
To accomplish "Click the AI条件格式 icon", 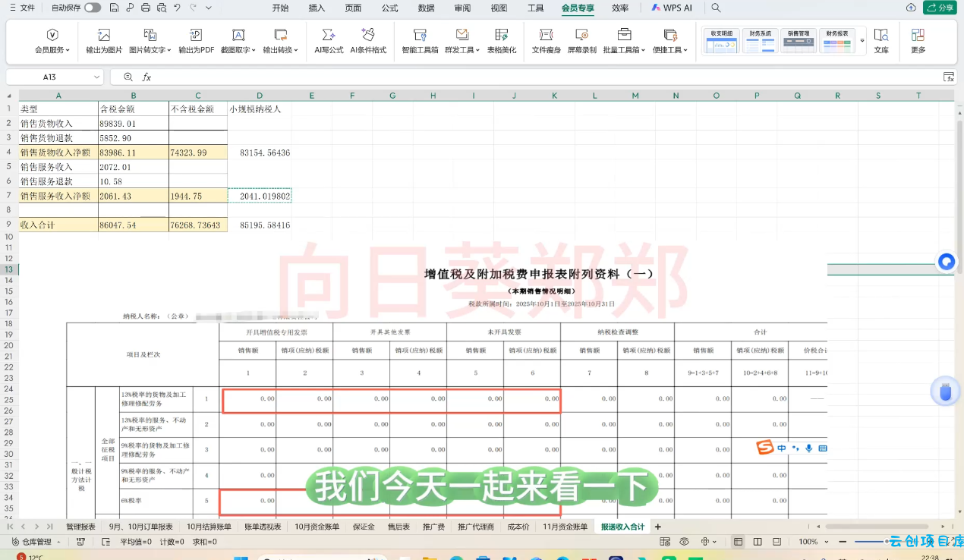I will 368,35.
